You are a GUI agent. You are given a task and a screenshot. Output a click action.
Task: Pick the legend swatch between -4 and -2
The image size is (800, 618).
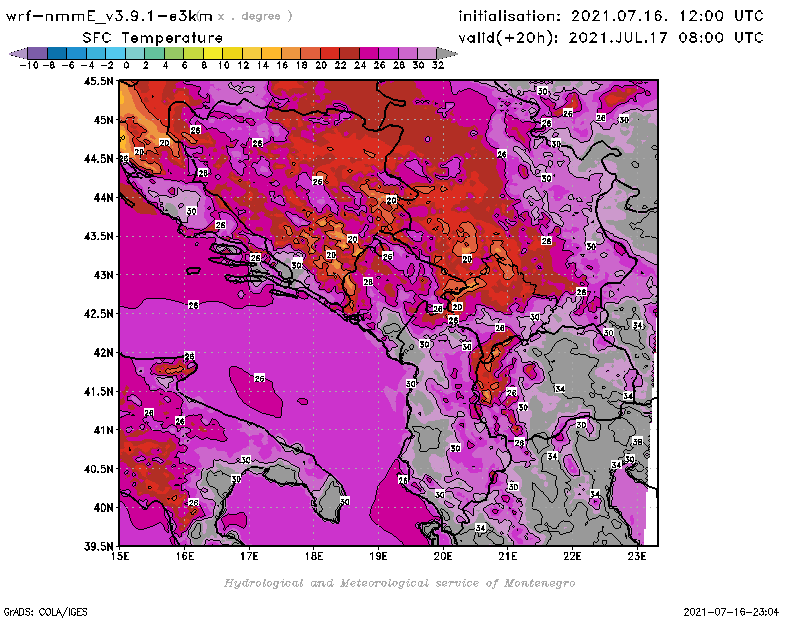tap(95, 53)
